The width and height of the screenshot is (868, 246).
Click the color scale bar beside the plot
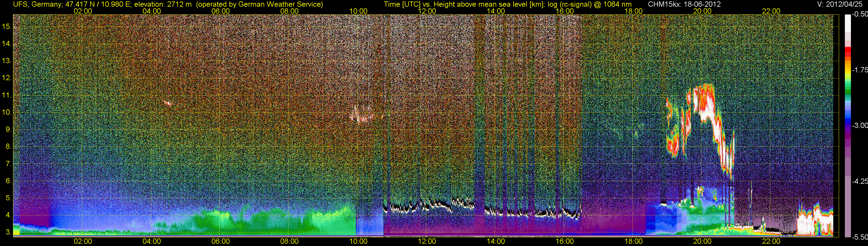pos(848,125)
